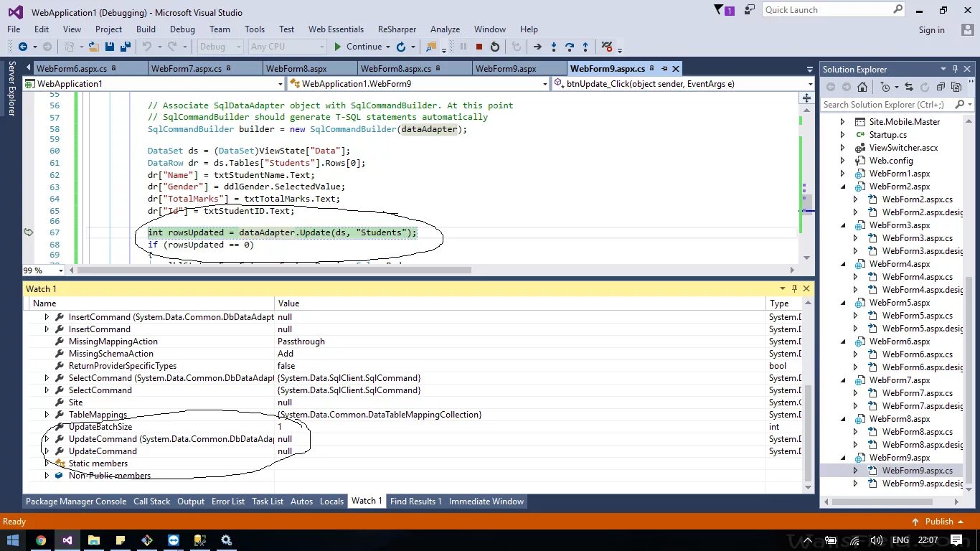The image size is (980, 551).
Task: Open the Debug configuration dropdown
Action: (220, 47)
